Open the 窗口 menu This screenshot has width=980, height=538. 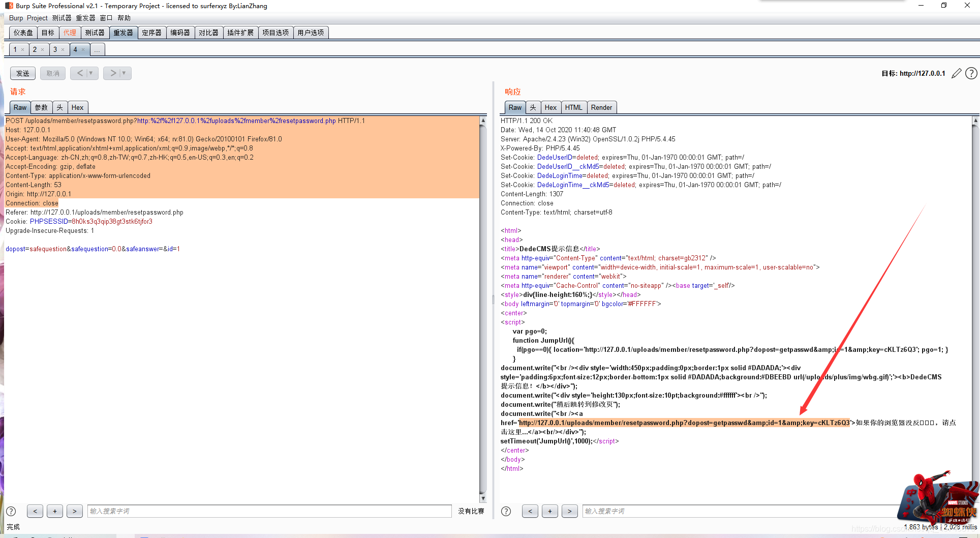106,18
